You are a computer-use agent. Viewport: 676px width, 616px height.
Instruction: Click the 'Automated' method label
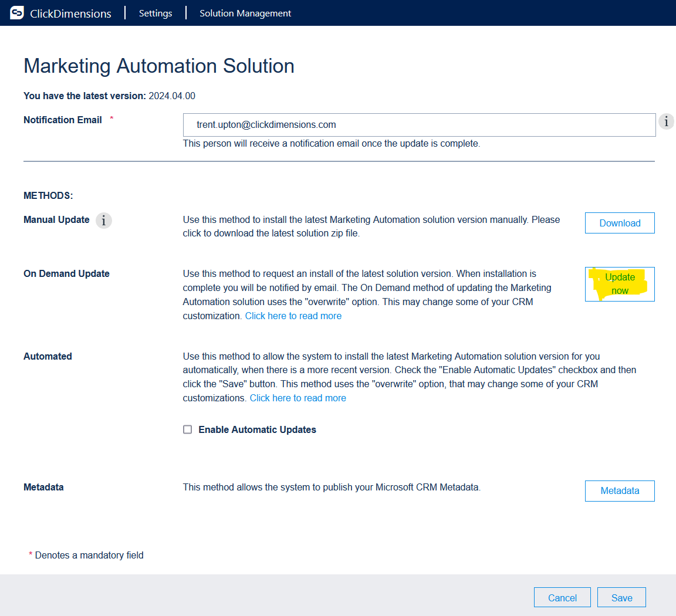(x=48, y=357)
